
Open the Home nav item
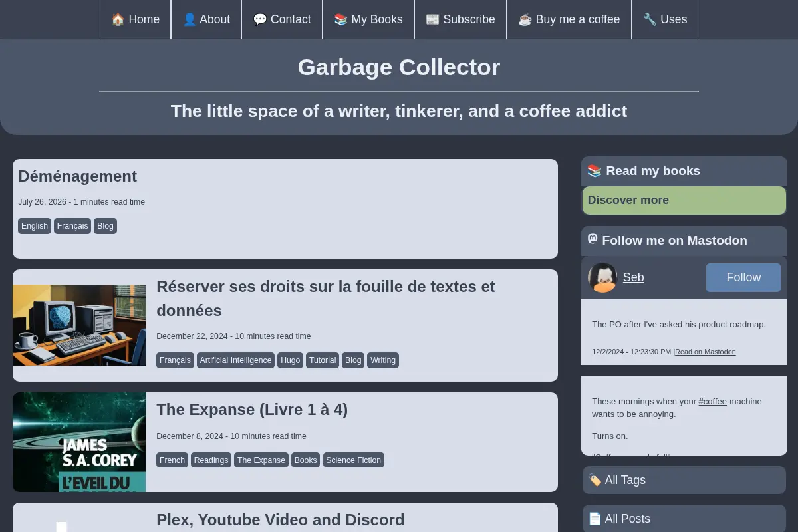136,19
